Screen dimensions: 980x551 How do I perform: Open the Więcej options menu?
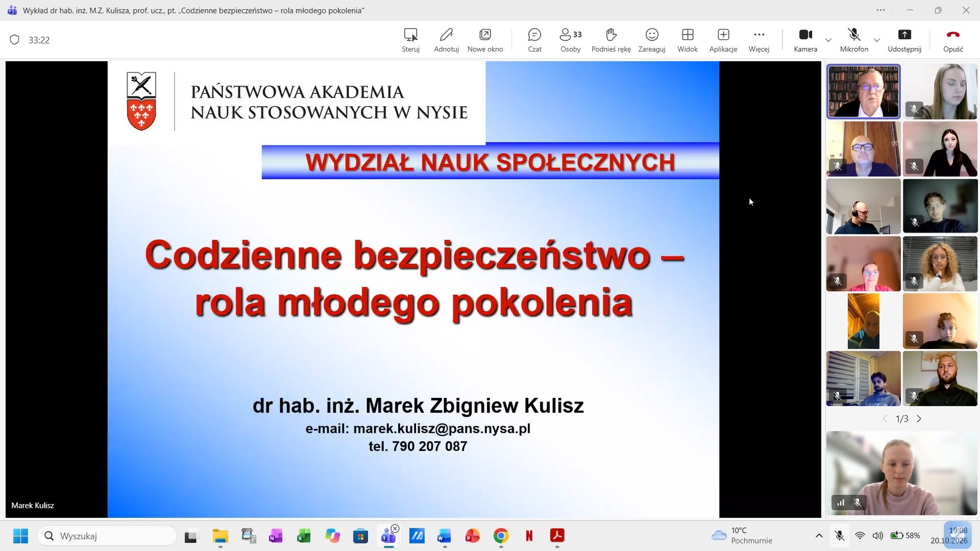pos(759,40)
